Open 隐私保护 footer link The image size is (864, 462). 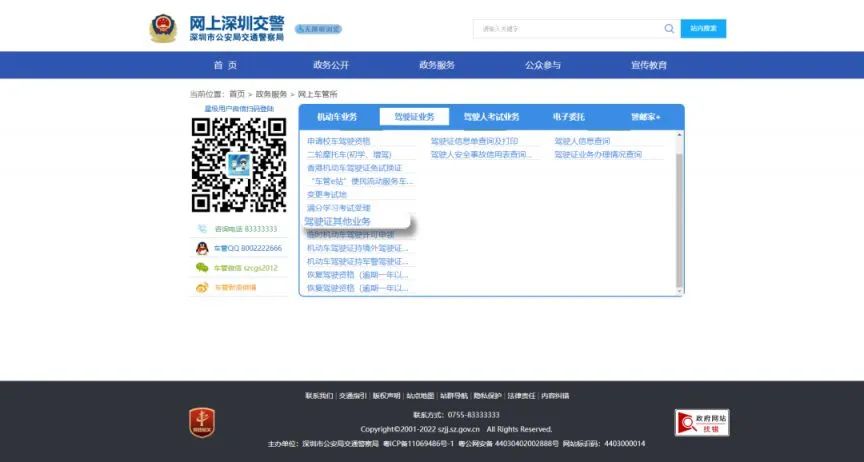click(488, 396)
